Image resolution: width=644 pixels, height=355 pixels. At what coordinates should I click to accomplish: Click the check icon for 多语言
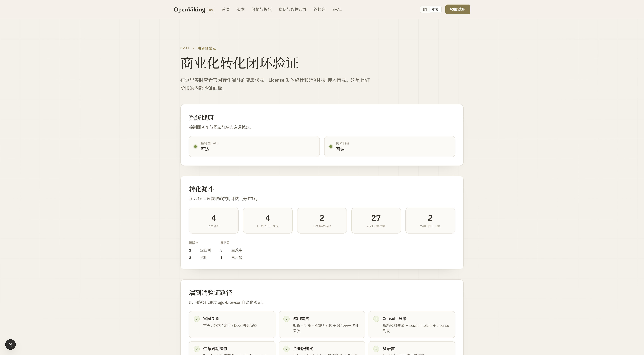(x=376, y=349)
